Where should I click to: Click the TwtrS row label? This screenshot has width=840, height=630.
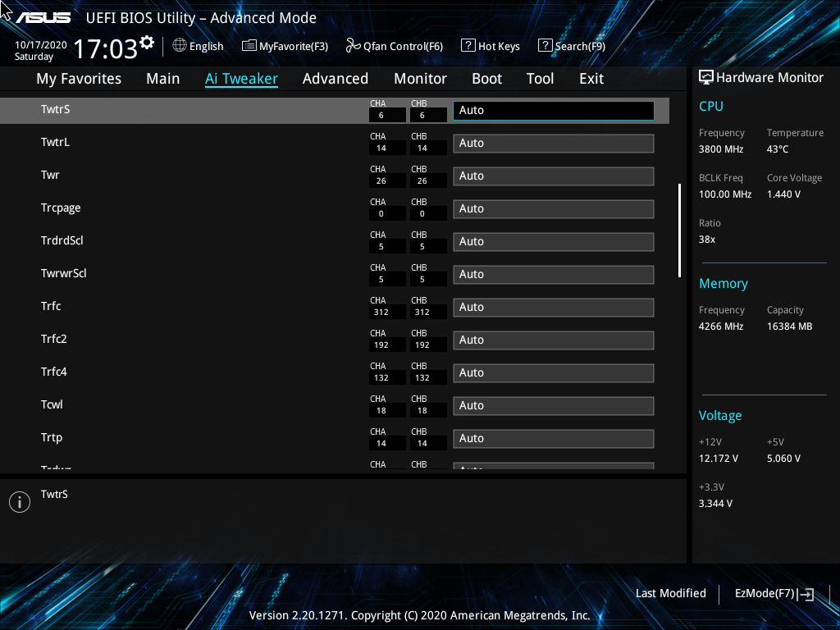[55, 109]
